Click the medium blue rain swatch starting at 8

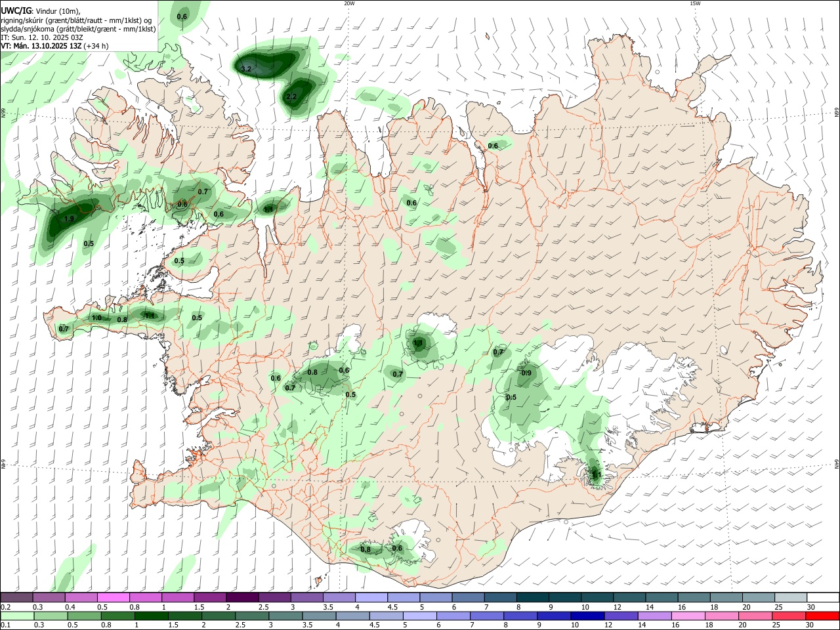pyautogui.click(x=520, y=616)
